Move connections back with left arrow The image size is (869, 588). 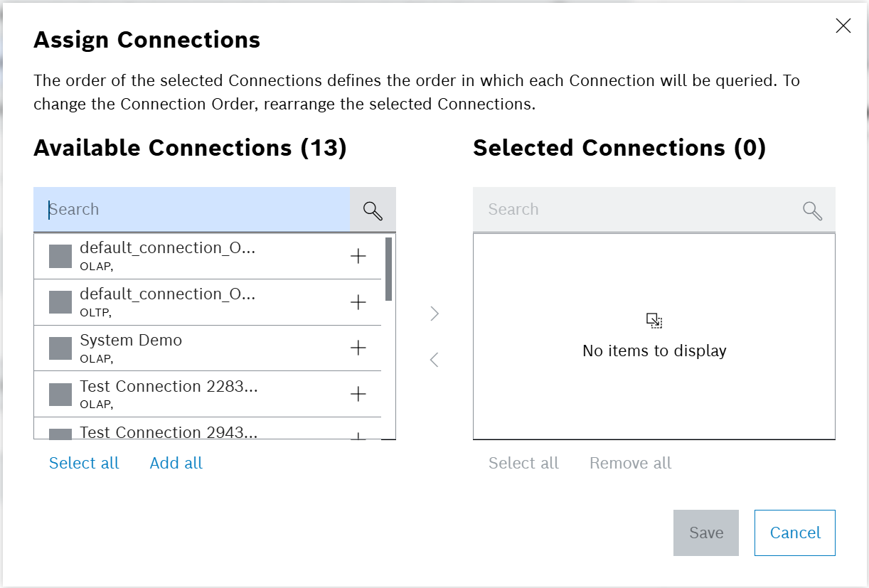[x=434, y=360]
